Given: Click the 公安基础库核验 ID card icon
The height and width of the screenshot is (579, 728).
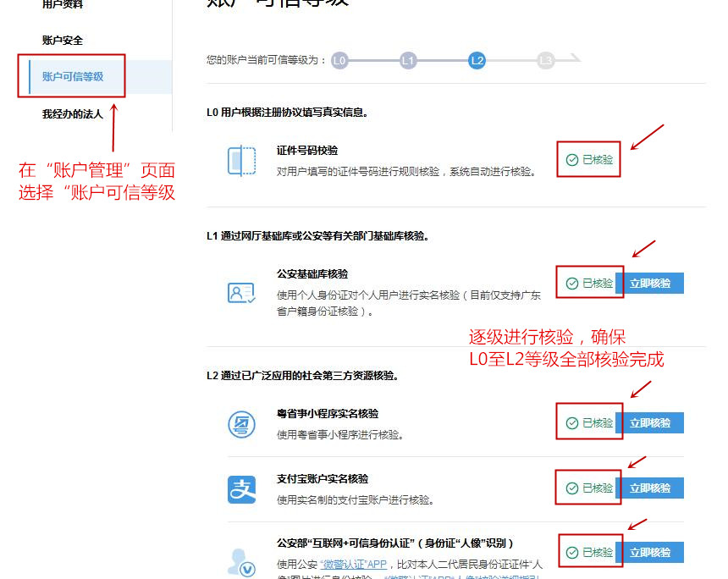Looking at the screenshot, I should point(241,293).
